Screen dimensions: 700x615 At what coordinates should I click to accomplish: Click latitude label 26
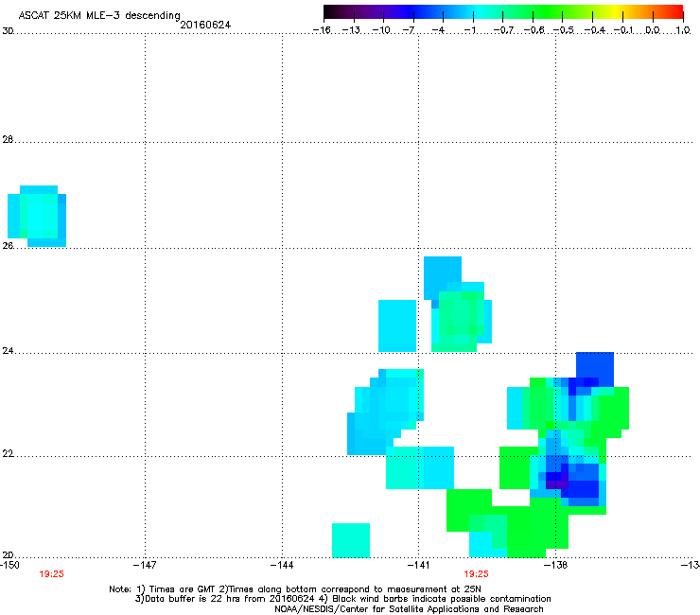[8, 246]
